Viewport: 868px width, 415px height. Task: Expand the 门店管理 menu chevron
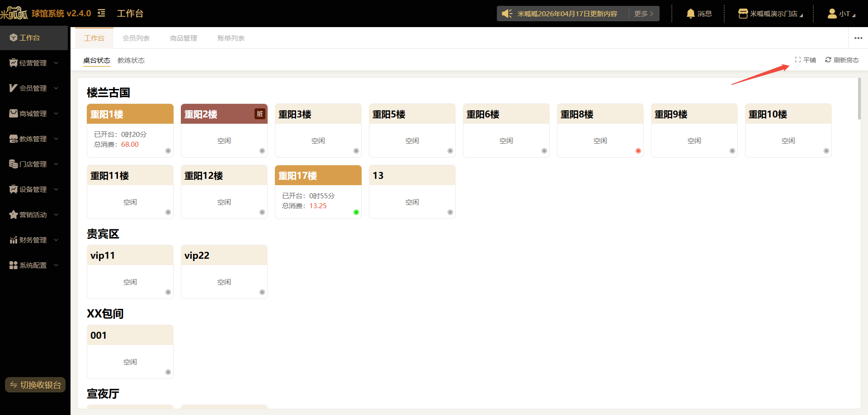[56, 164]
